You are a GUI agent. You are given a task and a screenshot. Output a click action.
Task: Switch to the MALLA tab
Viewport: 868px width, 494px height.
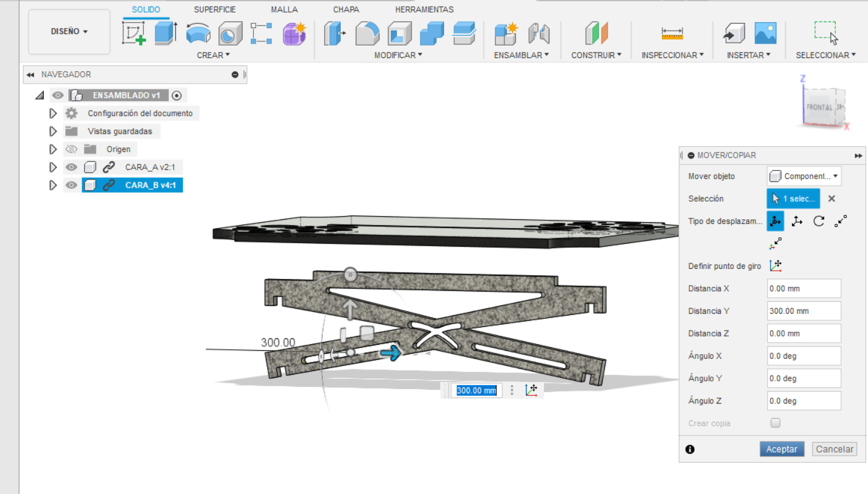tap(284, 10)
